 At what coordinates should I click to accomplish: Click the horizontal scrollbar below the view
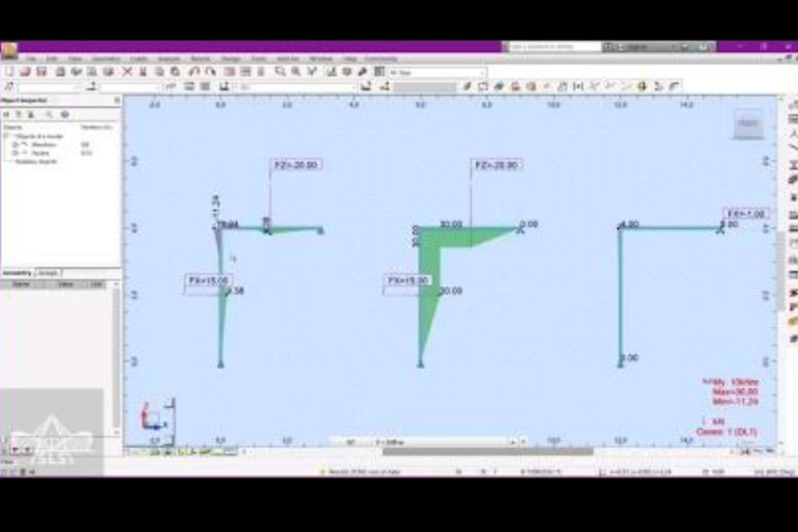[488, 452]
